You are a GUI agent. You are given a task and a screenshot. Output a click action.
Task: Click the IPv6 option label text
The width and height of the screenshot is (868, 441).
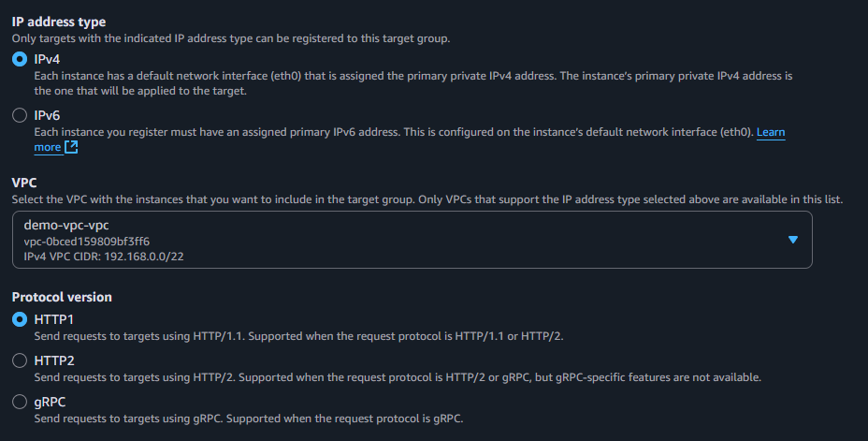click(x=47, y=115)
